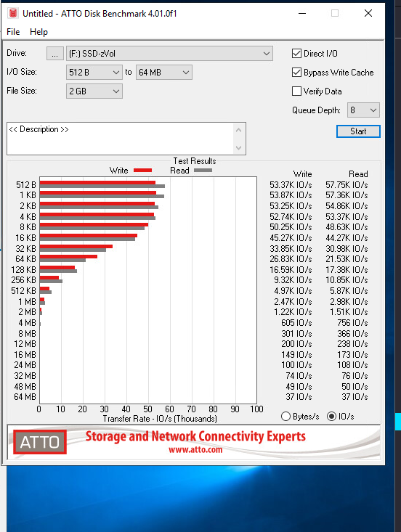Screen dimensions: 401x532
Task: Open the Queue Depth dropdown
Action: pyautogui.click(x=363, y=110)
